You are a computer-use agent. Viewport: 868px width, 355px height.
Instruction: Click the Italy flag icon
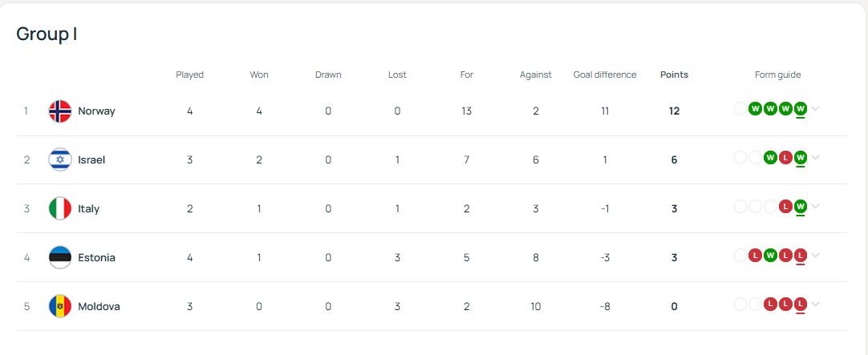click(x=60, y=208)
